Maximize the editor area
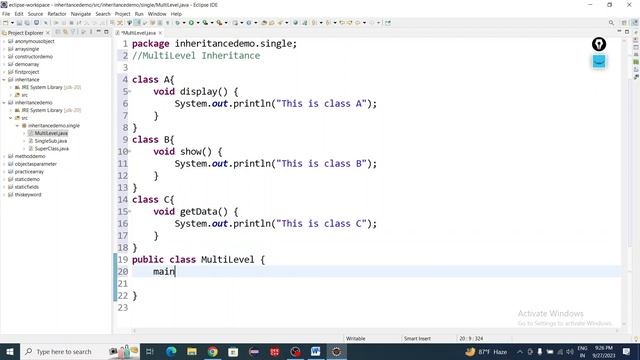 click(627, 31)
